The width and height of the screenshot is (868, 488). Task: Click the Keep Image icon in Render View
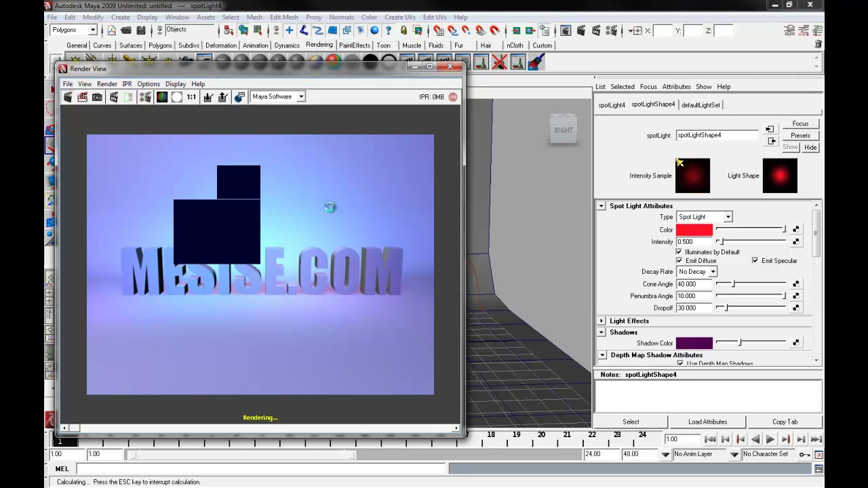point(208,97)
